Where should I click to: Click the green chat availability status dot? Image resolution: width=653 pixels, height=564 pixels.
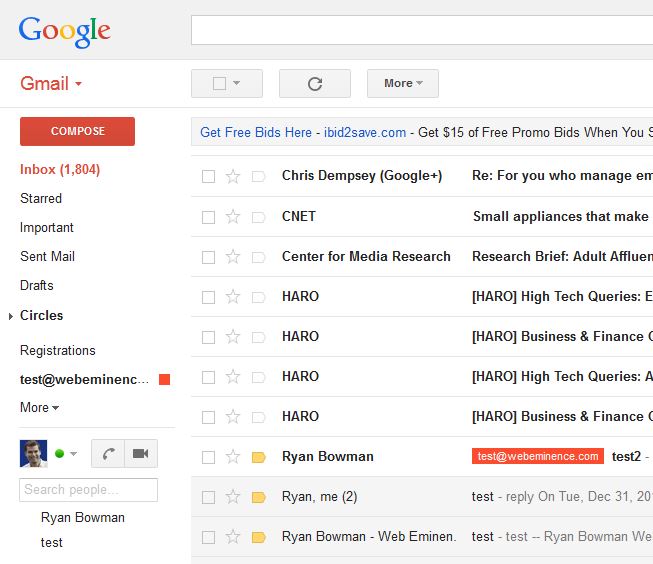[x=60, y=454]
